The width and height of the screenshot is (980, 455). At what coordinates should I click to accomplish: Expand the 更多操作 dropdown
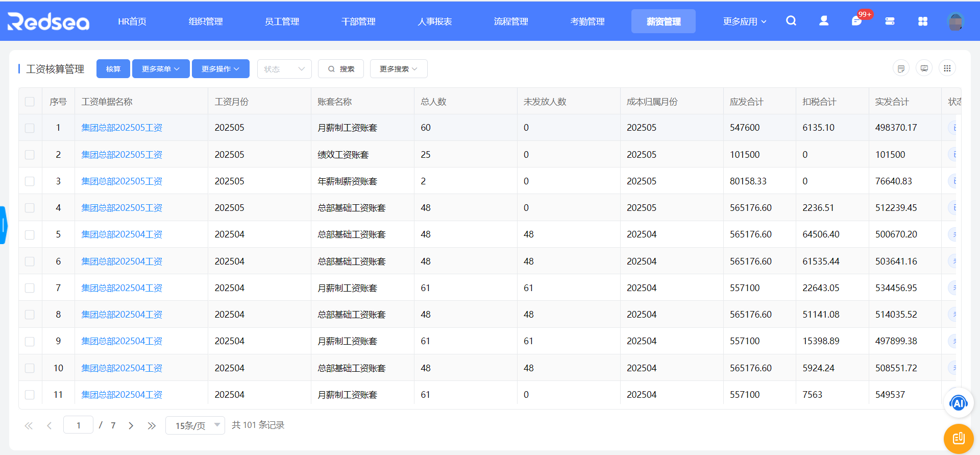coord(220,69)
